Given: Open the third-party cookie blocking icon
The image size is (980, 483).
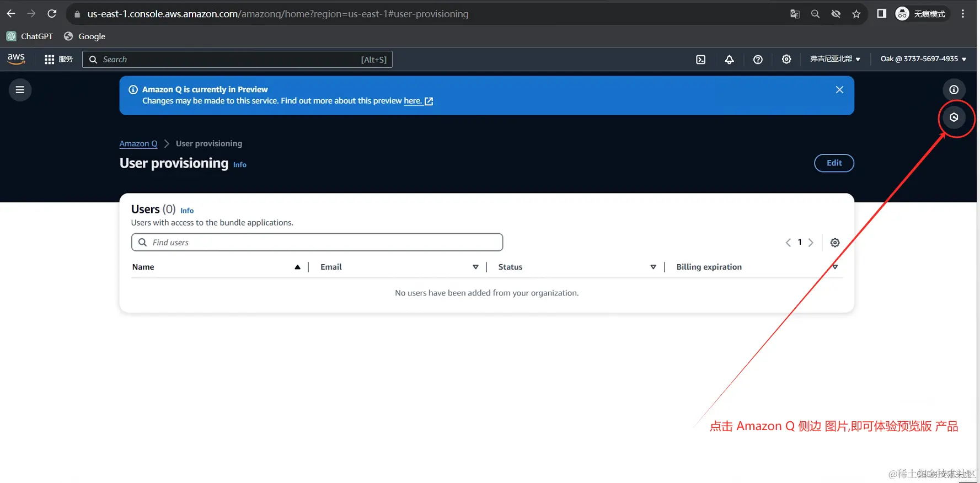Looking at the screenshot, I should [836, 14].
